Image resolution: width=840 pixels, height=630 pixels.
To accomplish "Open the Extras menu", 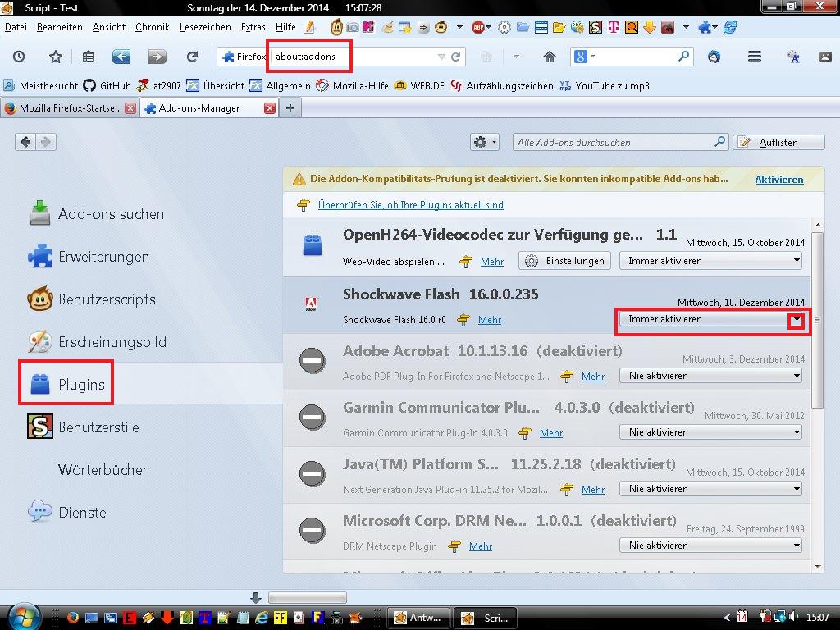I will click(253, 27).
